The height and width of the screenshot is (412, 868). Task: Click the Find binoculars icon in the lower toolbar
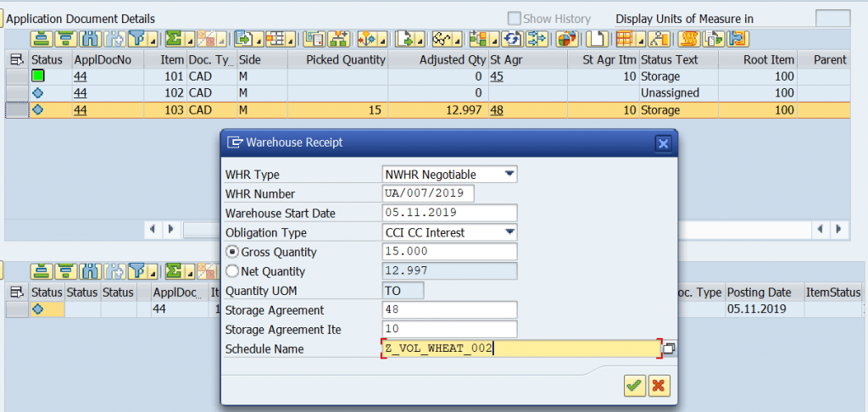(90, 270)
